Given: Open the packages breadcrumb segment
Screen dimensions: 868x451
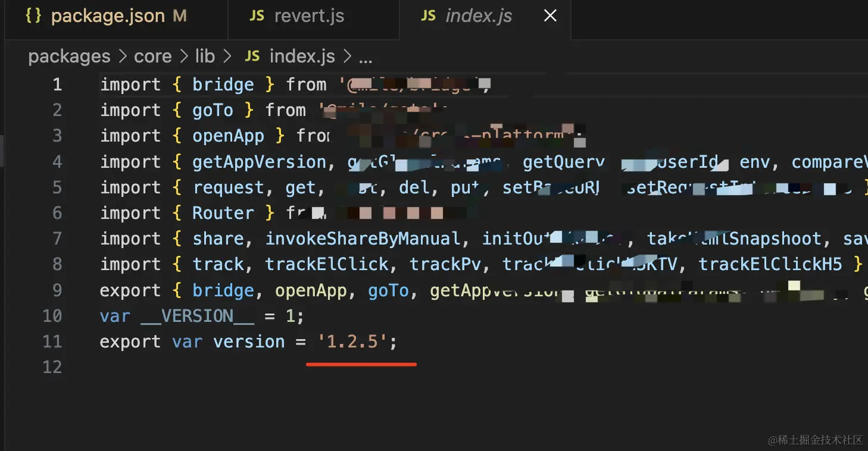Looking at the screenshot, I should (x=69, y=56).
